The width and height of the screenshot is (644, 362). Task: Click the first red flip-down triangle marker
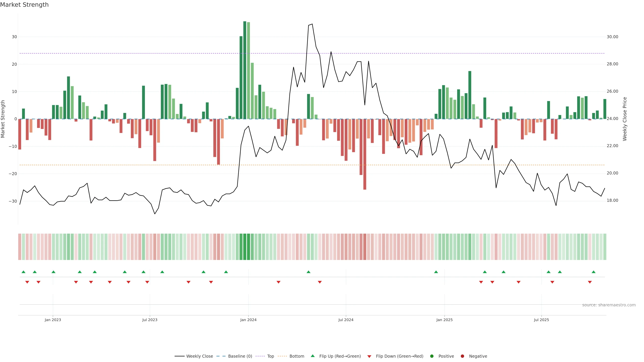27,282
